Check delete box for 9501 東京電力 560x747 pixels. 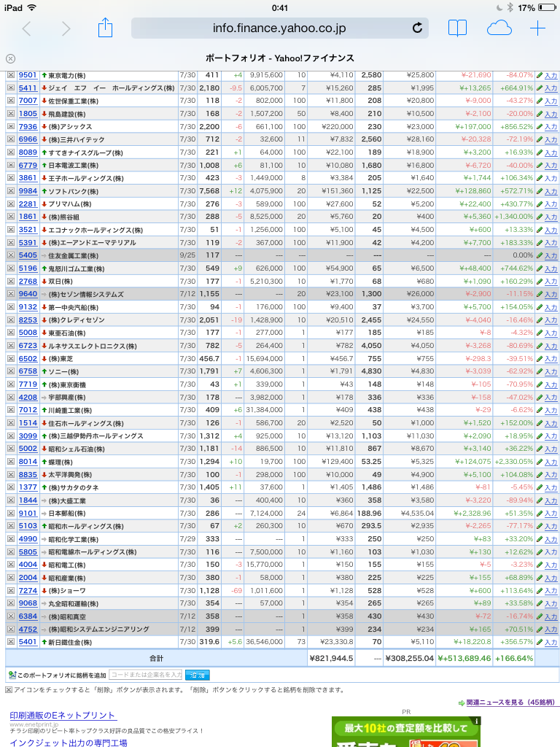[11, 75]
